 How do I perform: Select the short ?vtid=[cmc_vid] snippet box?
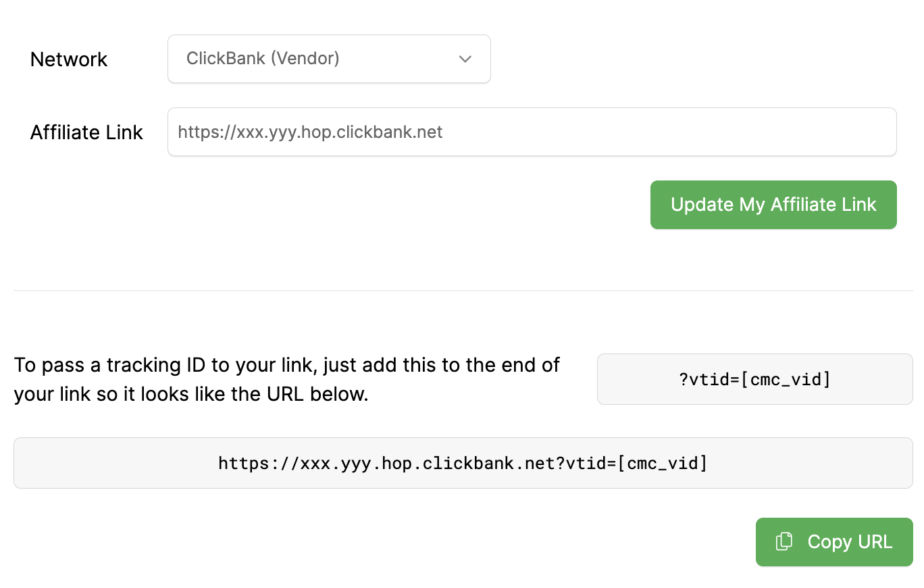coord(754,379)
